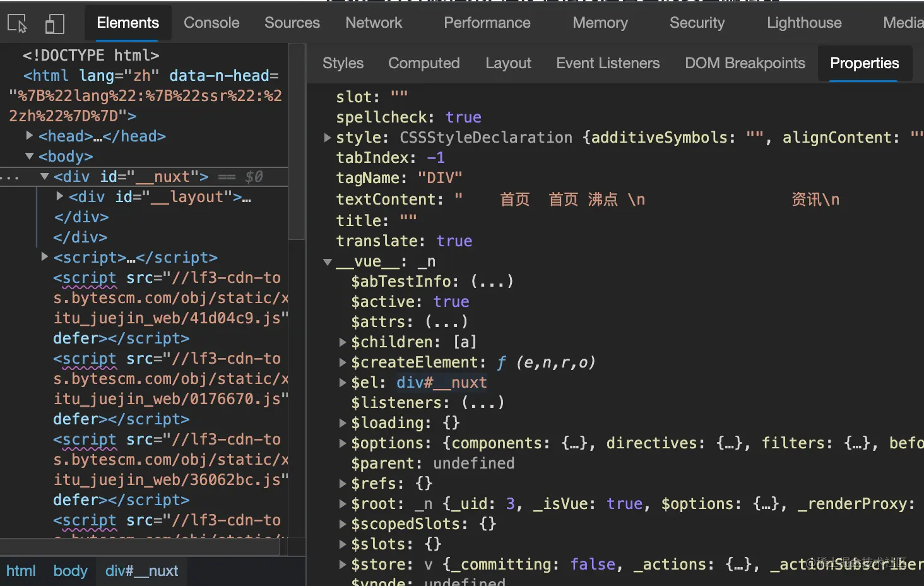Select the $active: true property row

coord(410,301)
